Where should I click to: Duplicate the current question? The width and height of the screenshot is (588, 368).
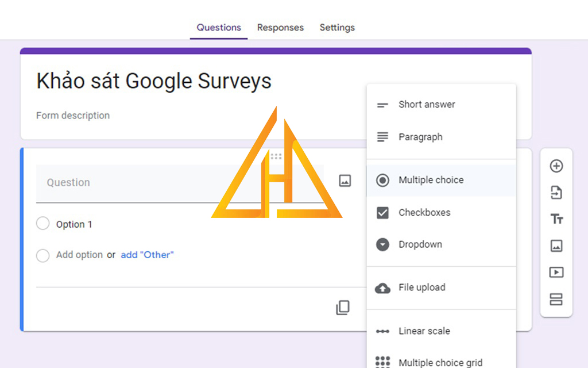coord(343,308)
